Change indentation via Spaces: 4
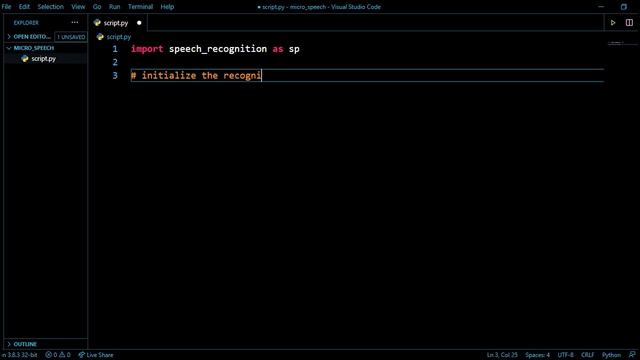Screen dimensions: 640x360 tap(537, 355)
